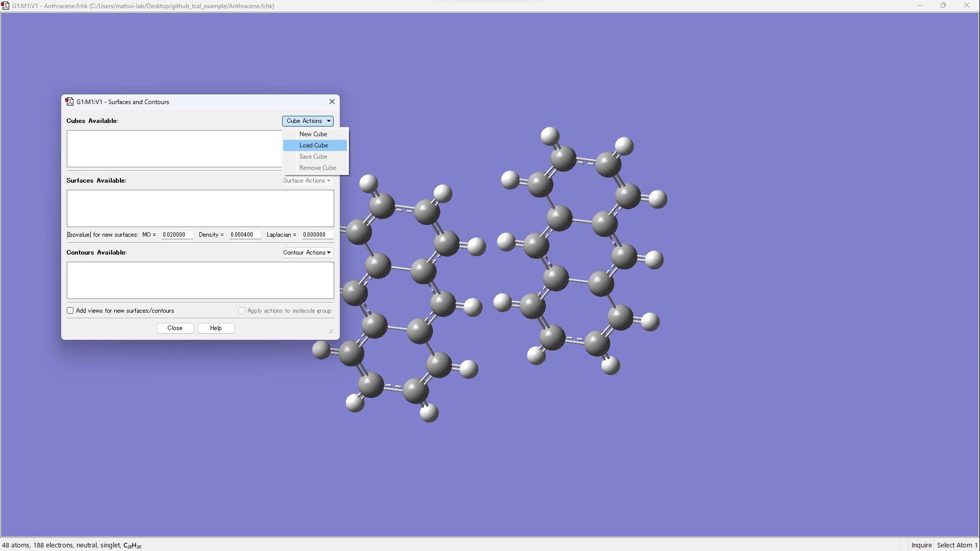Toggle Apply actions to molecule group checkbox

tap(242, 311)
